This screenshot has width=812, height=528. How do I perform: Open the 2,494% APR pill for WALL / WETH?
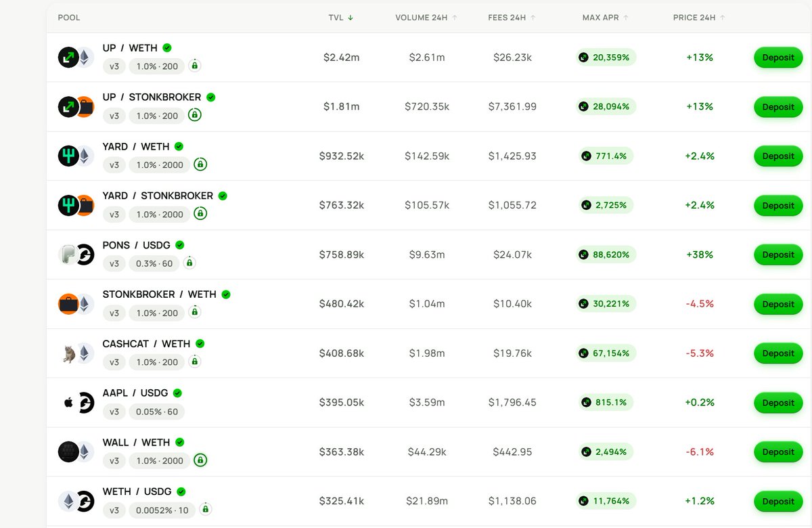click(x=605, y=452)
